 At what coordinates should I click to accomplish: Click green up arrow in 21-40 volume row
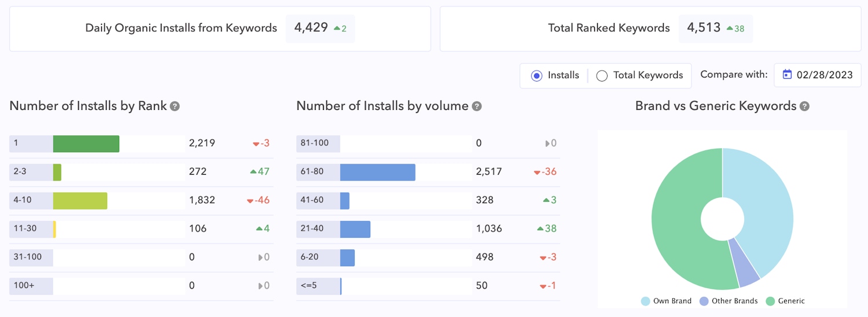coord(540,228)
